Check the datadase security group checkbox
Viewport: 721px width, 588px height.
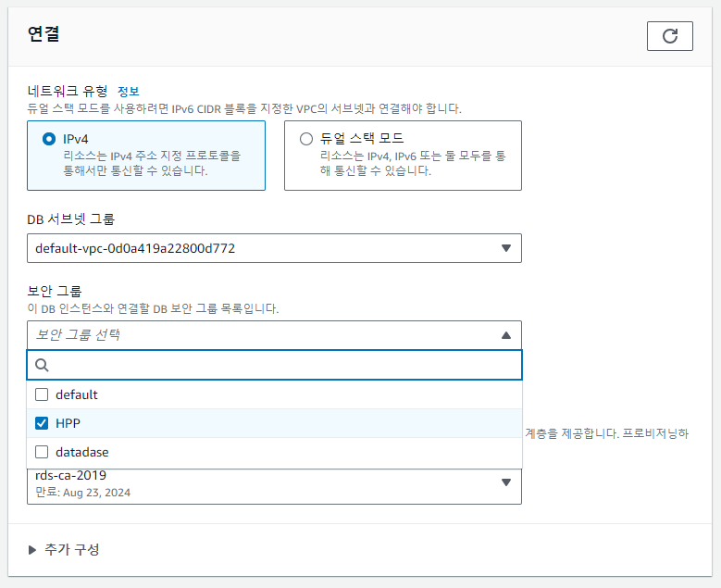click(x=42, y=452)
